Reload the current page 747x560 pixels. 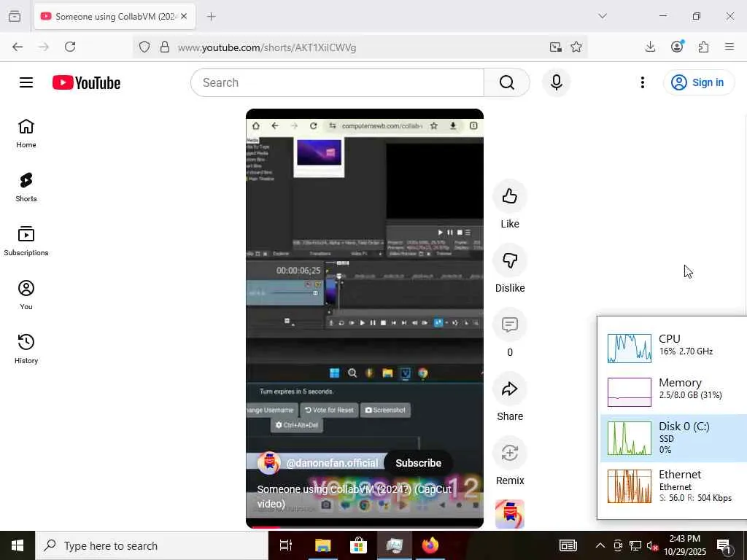pyautogui.click(x=70, y=47)
